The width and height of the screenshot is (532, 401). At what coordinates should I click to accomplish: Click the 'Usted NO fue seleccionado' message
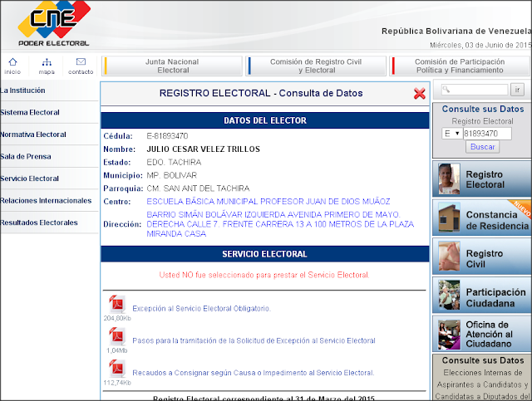(264, 275)
